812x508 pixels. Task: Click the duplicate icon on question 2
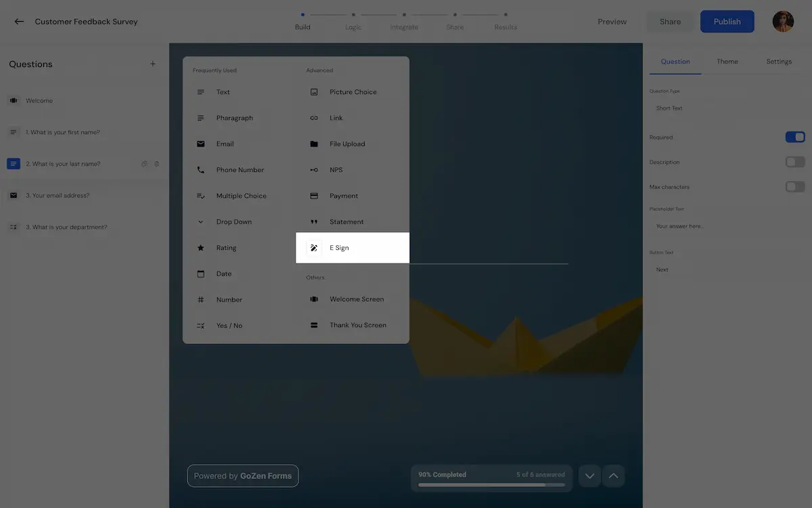[143, 163]
